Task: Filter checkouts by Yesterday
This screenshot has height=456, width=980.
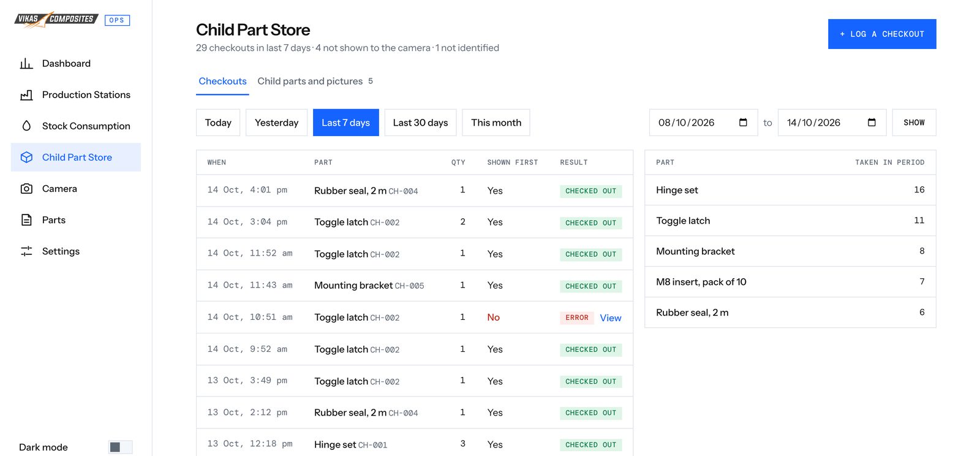Action: point(276,123)
